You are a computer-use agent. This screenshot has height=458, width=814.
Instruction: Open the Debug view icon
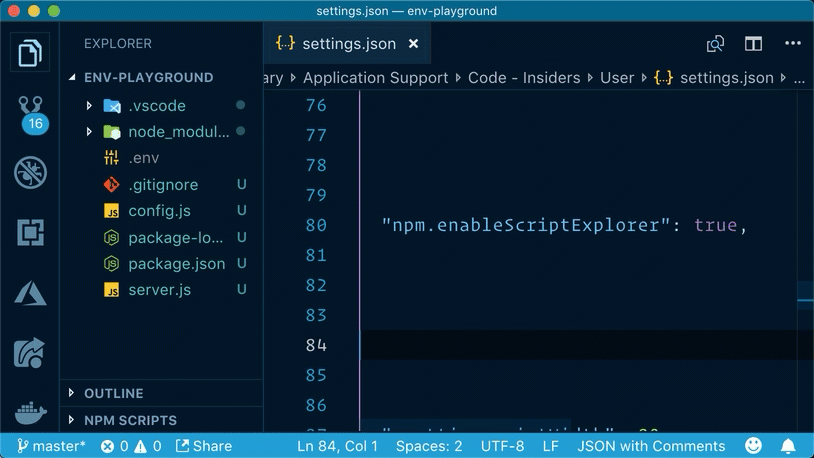click(x=30, y=172)
